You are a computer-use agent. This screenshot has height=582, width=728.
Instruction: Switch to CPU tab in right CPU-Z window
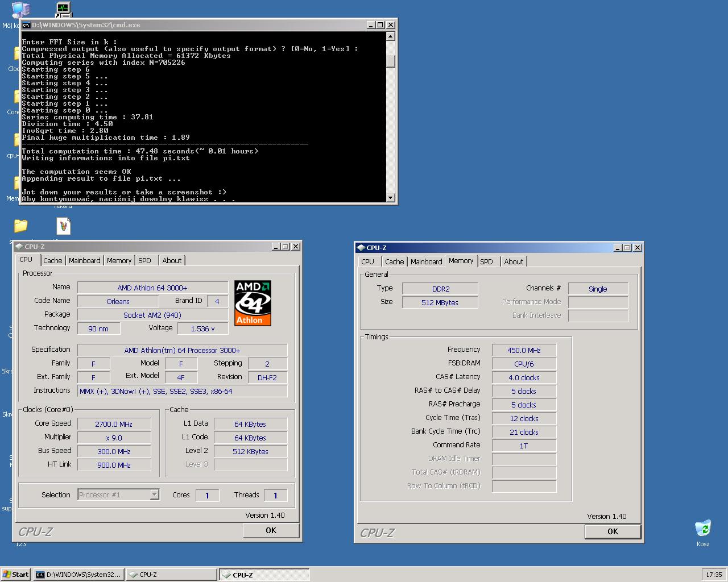(x=368, y=262)
